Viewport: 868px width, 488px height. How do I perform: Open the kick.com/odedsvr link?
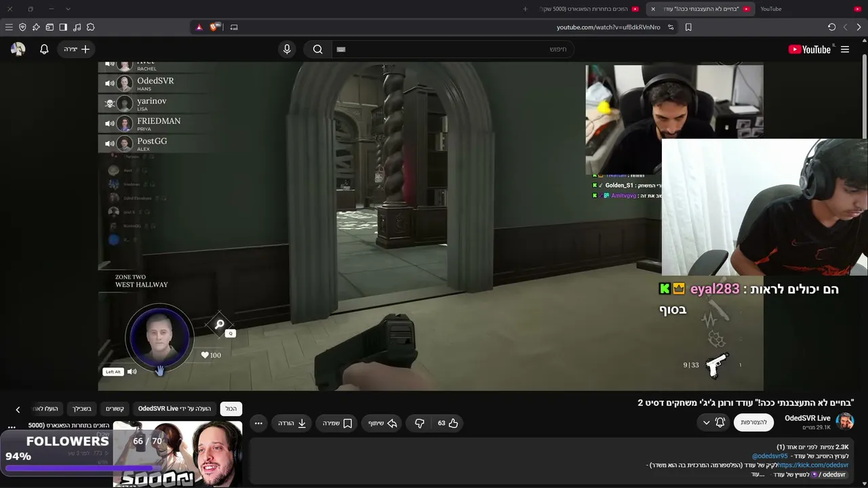tap(813, 465)
